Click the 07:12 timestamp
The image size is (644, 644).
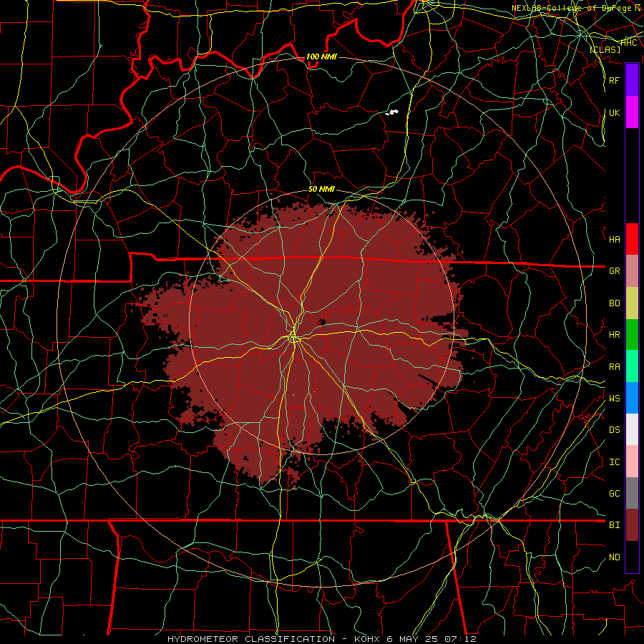coord(462,639)
